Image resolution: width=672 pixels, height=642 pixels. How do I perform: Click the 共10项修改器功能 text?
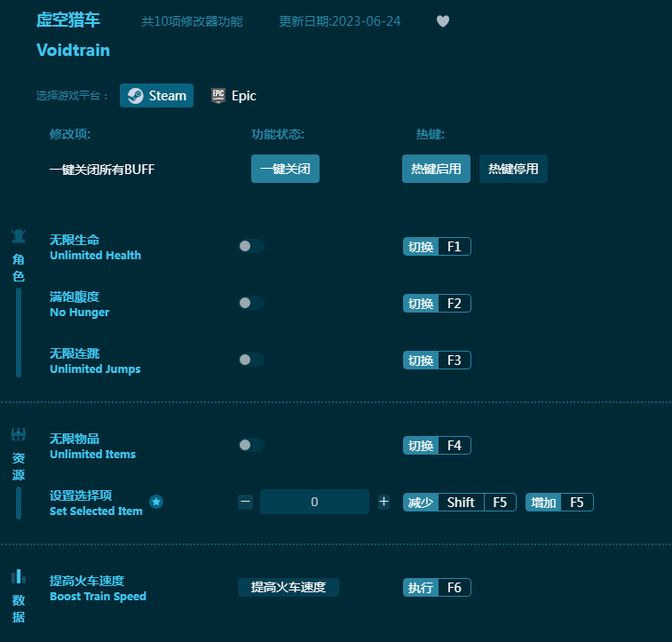tap(192, 21)
